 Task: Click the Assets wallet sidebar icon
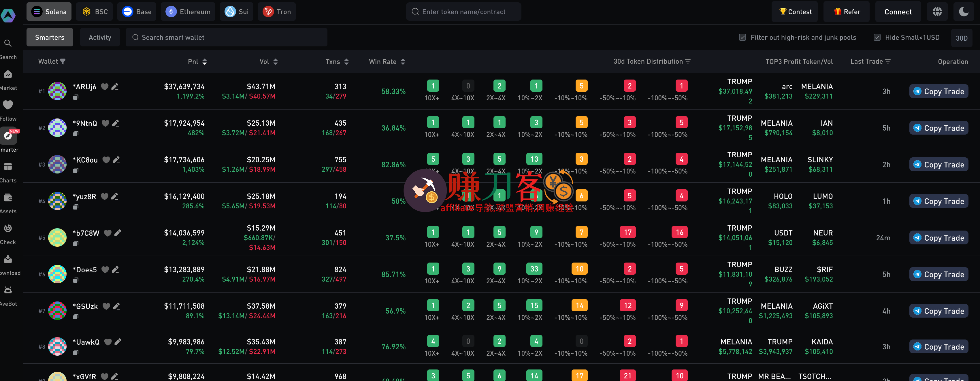(7, 198)
